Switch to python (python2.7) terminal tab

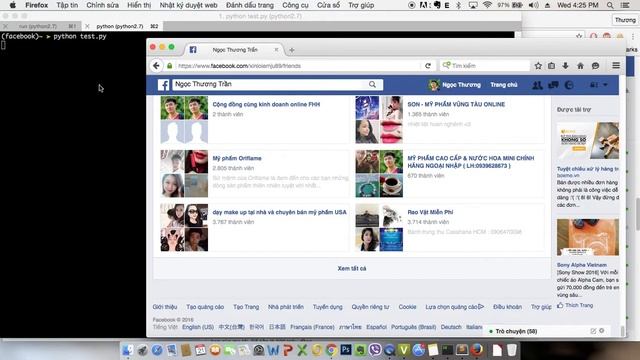pos(120,26)
